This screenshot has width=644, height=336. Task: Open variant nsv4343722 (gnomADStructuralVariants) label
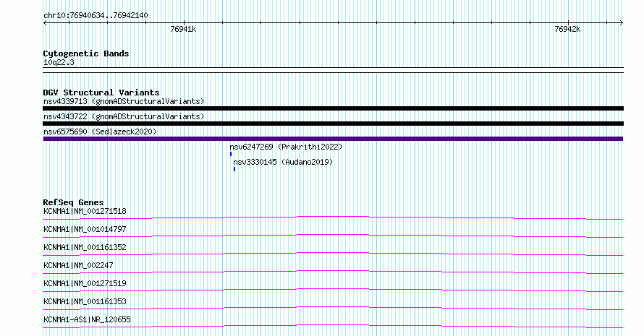click(x=124, y=116)
